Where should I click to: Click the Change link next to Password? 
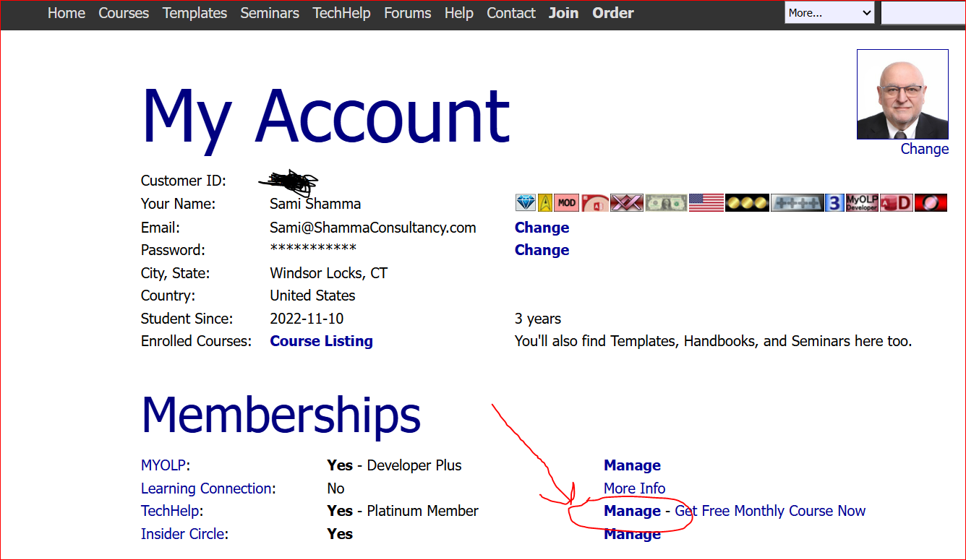point(542,250)
